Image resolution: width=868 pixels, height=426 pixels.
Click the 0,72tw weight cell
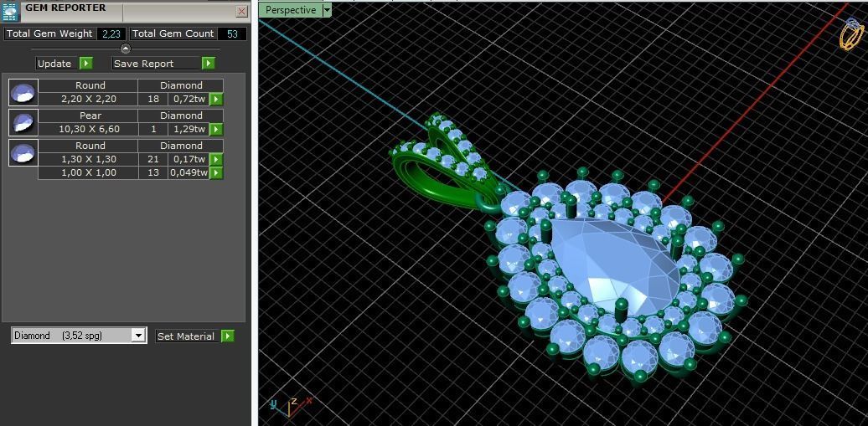tap(189, 99)
